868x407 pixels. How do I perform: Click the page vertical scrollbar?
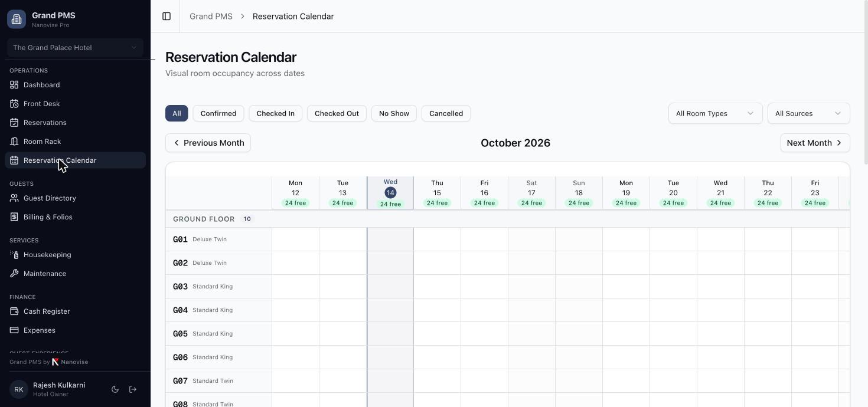(866, 83)
